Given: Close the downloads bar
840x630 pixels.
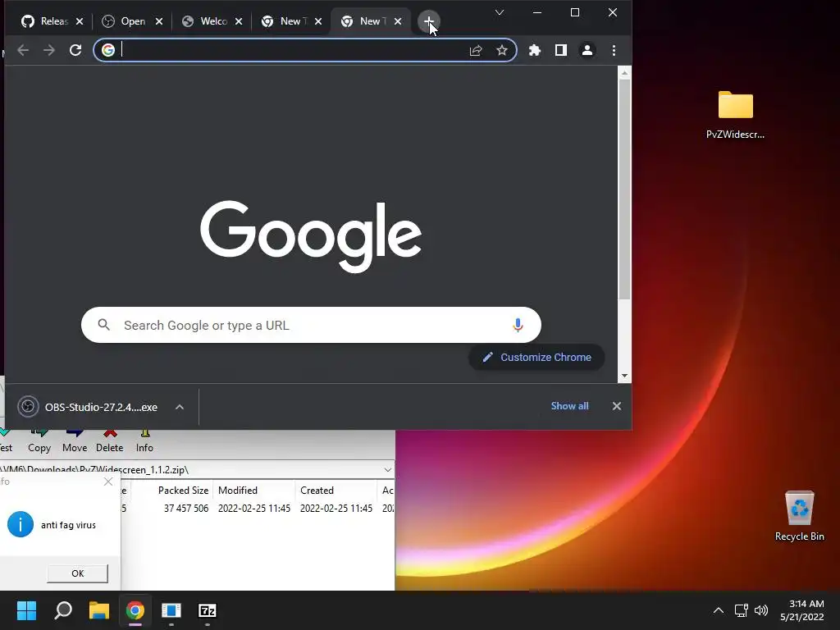Looking at the screenshot, I should tap(617, 406).
